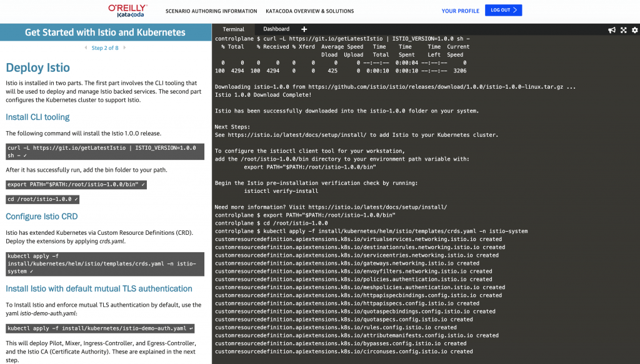Screen dimensions: 640x364
Task: Run the cd /root/istio-1.0.0 command block
Action: click(x=42, y=199)
